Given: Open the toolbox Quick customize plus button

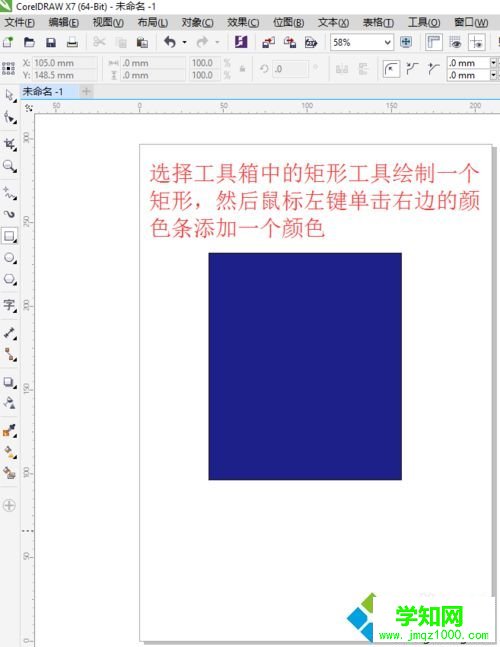Looking at the screenshot, I should click(9, 505).
